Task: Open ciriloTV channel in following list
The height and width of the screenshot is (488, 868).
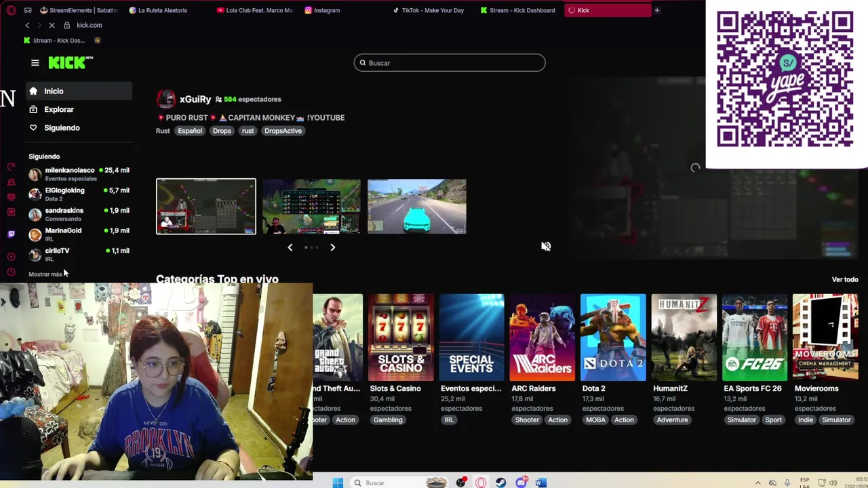Action: [x=79, y=254]
